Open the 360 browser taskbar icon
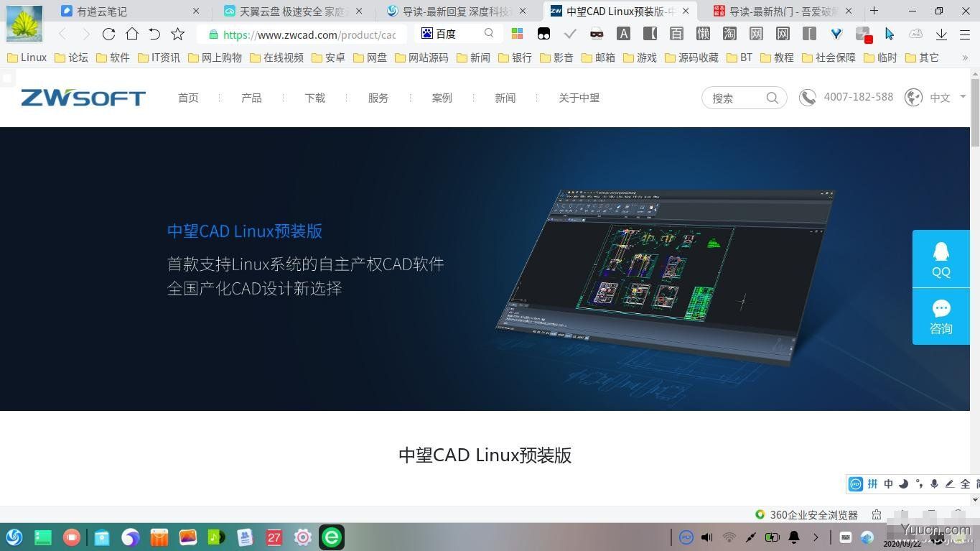 point(332,537)
